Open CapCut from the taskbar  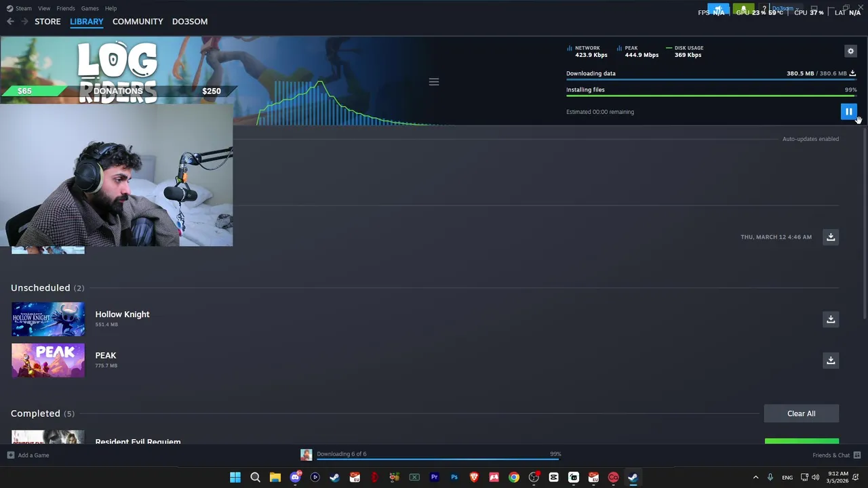point(553,477)
